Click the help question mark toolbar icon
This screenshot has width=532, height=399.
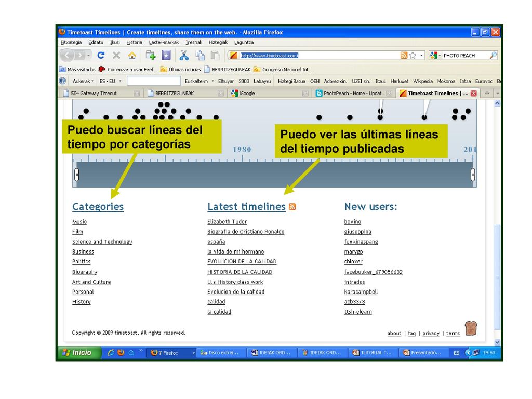(x=62, y=81)
